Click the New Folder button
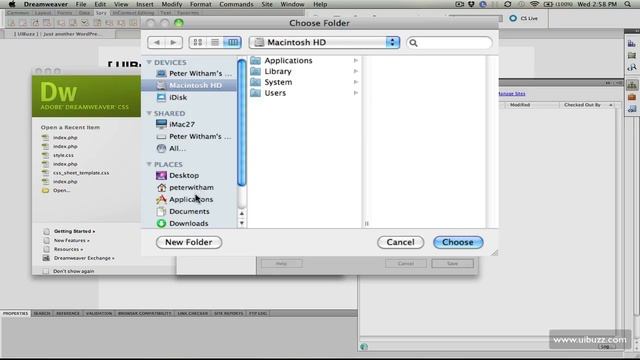The image size is (640, 360). click(x=189, y=242)
